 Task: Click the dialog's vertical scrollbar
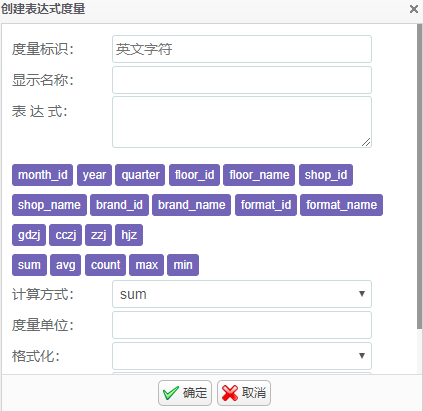pos(419,177)
